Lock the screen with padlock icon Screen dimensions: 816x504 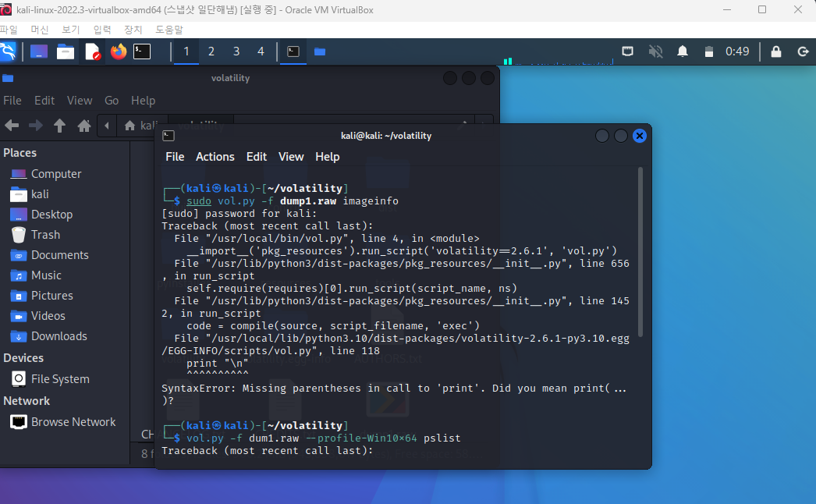pyautogui.click(x=776, y=51)
